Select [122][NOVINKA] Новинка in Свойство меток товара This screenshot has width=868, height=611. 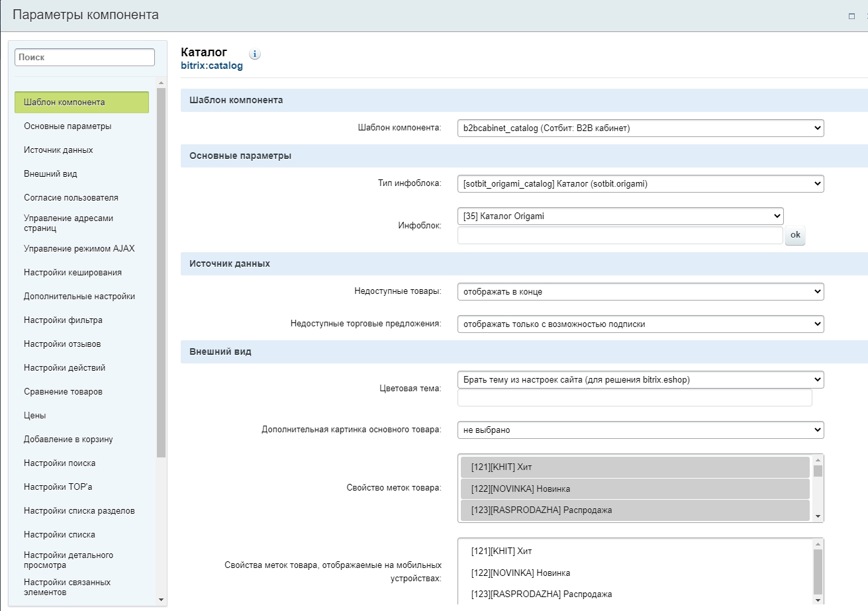635,489
